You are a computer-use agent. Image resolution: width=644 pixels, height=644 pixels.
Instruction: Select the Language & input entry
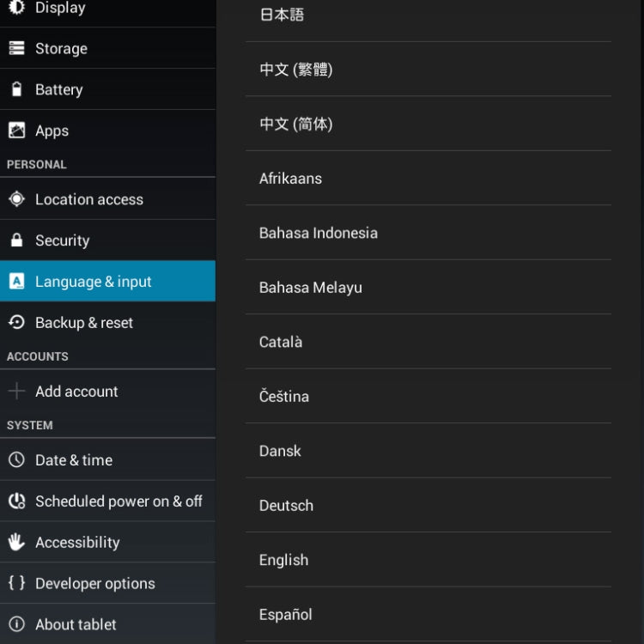tap(107, 282)
